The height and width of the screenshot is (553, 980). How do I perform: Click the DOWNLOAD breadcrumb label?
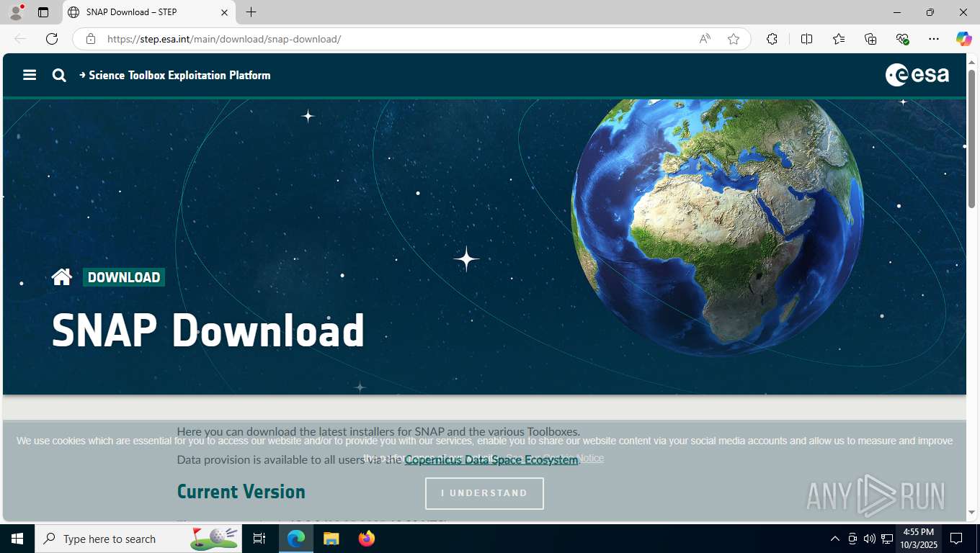(124, 277)
